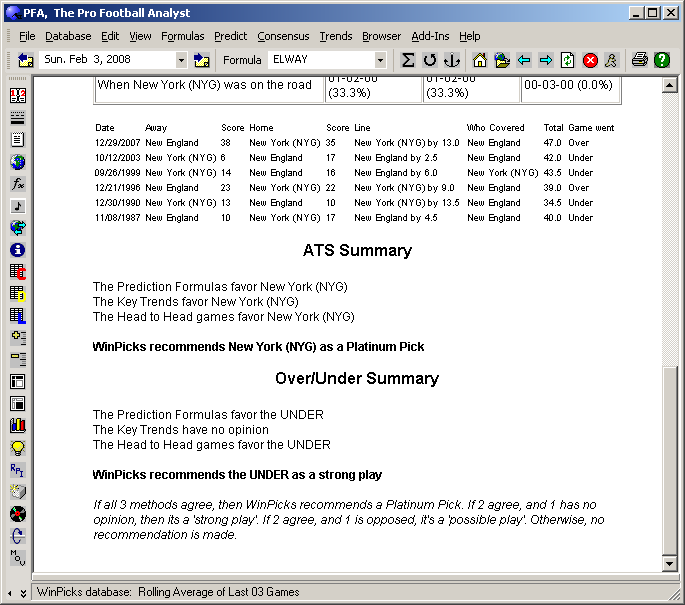Open the fx formula sidebar icon
Image resolution: width=685 pixels, height=605 pixels.
pyautogui.click(x=18, y=184)
